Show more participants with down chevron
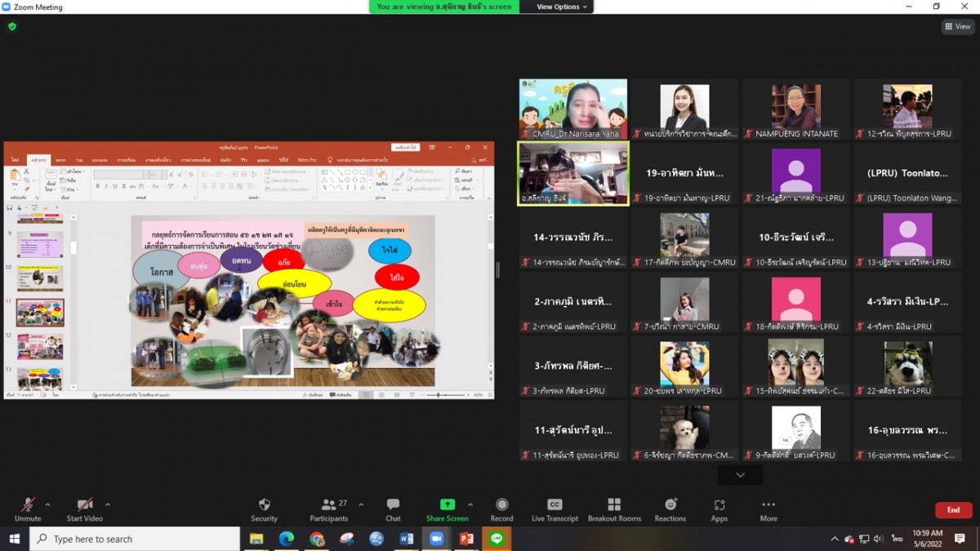Screen dimensions: 980x551 pos(740,475)
